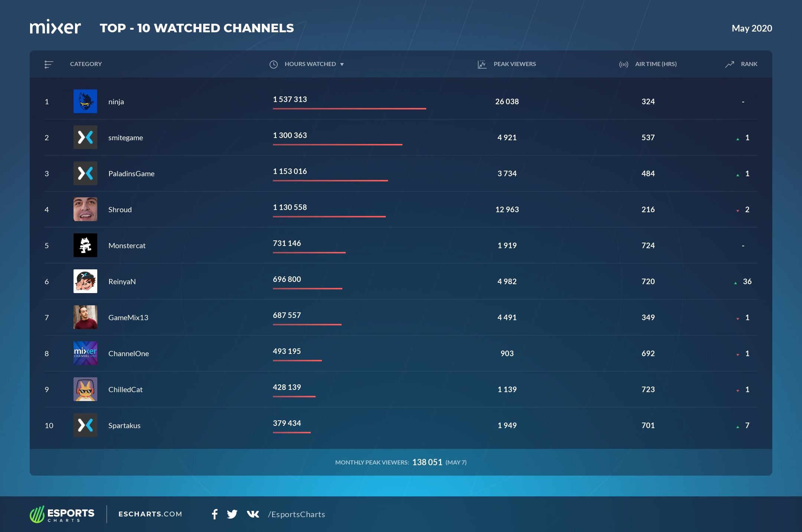Click the Shroud channel name
The image size is (802, 532).
120,210
